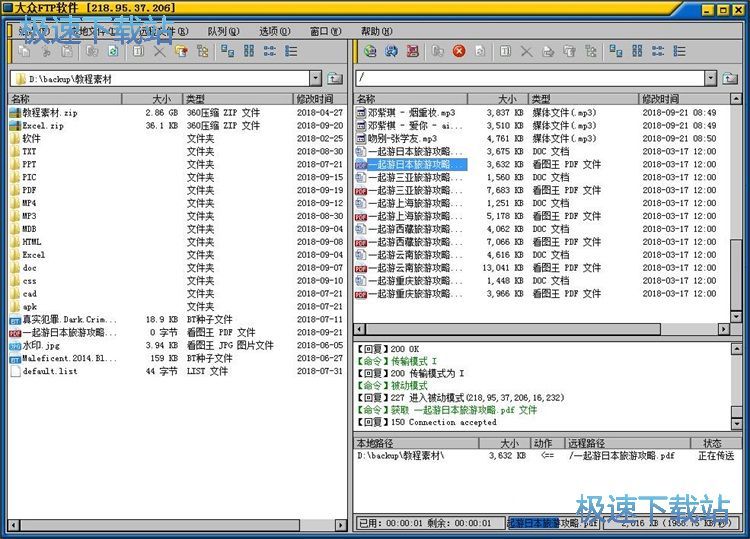Viewport: 750px width, 539px height.
Task: Click remote file list vertical scrollbar thumb
Action: point(736,274)
